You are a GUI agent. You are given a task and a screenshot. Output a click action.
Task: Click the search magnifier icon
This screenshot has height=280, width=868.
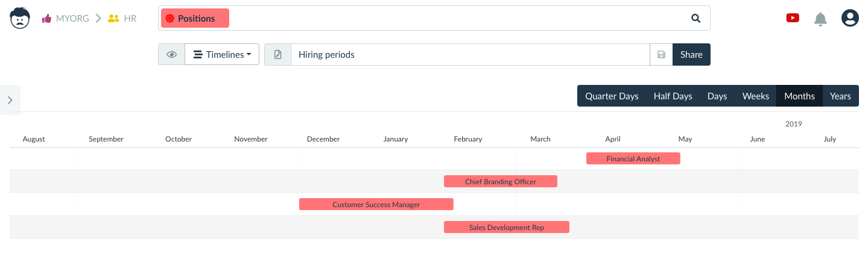click(x=696, y=19)
